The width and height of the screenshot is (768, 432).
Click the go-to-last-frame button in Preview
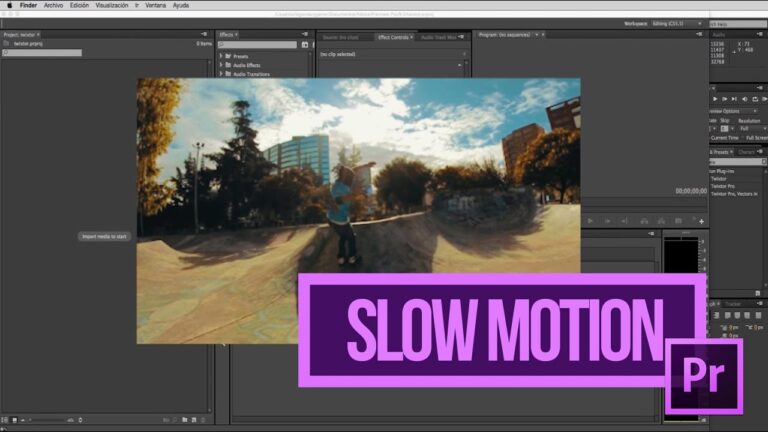pyautogui.click(x=734, y=99)
